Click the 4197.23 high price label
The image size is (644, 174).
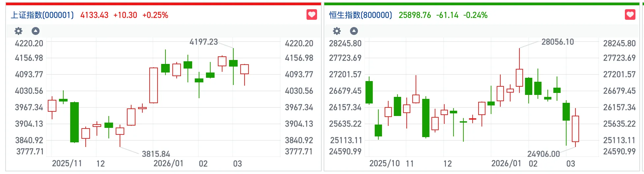(203, 42)
